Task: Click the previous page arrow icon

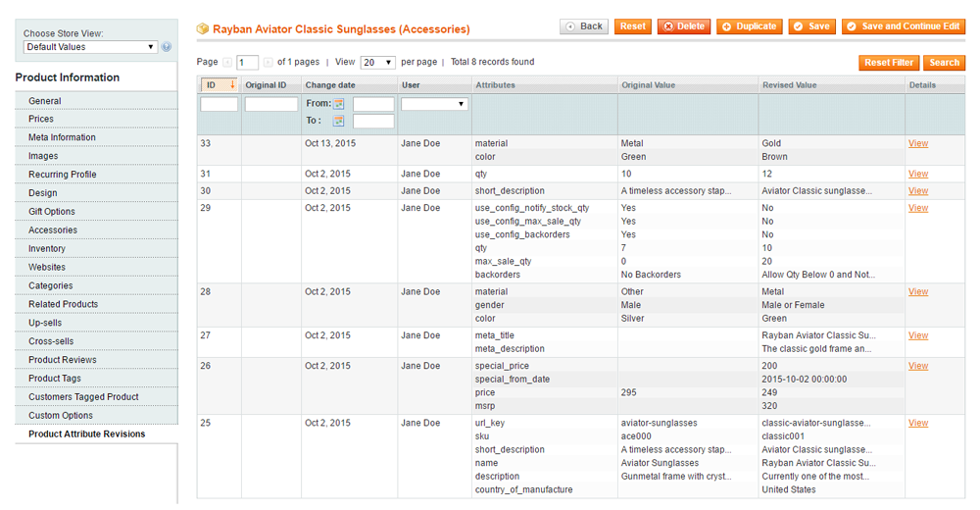Action: [227, 63]
